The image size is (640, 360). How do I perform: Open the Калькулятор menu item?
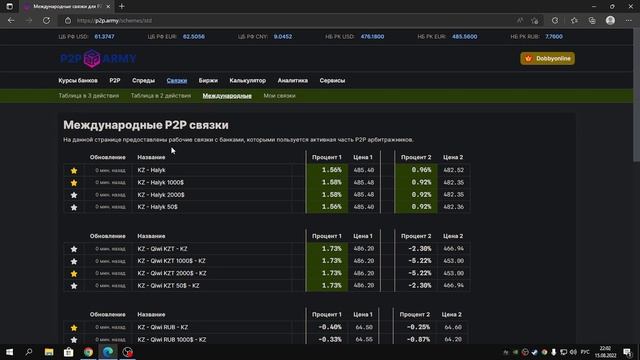(x=248, y=80)
